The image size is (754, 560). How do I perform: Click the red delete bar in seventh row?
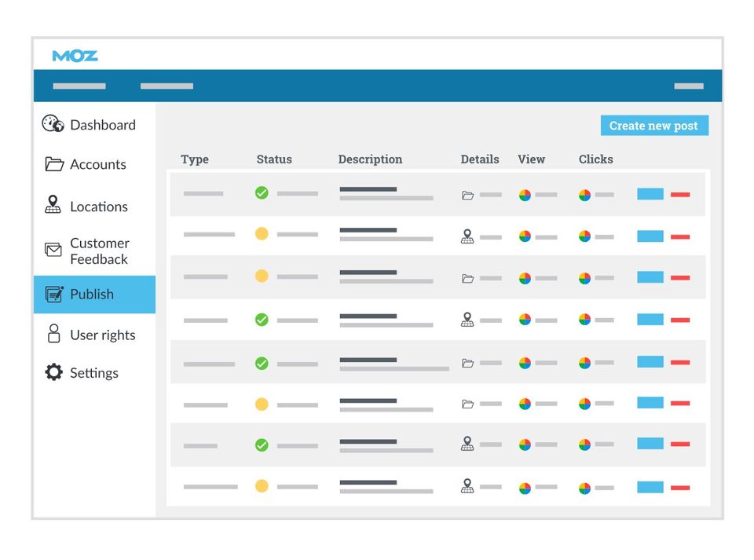tap(680, 444)
